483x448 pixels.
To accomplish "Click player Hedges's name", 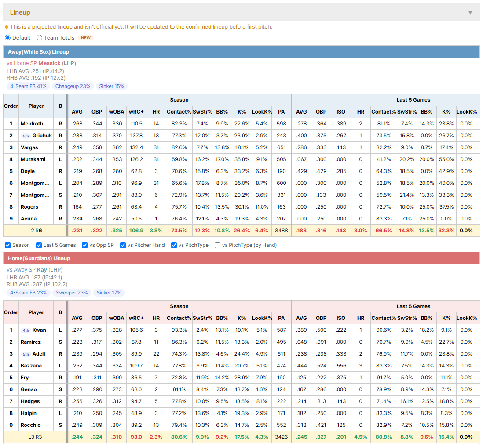I will pyautogui.click(x=30, y=401).
